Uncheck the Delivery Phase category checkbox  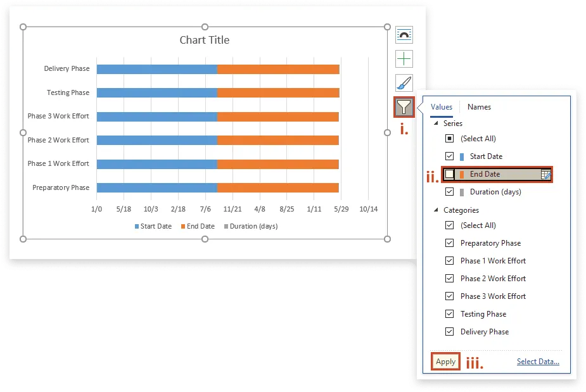pos(450,331)
